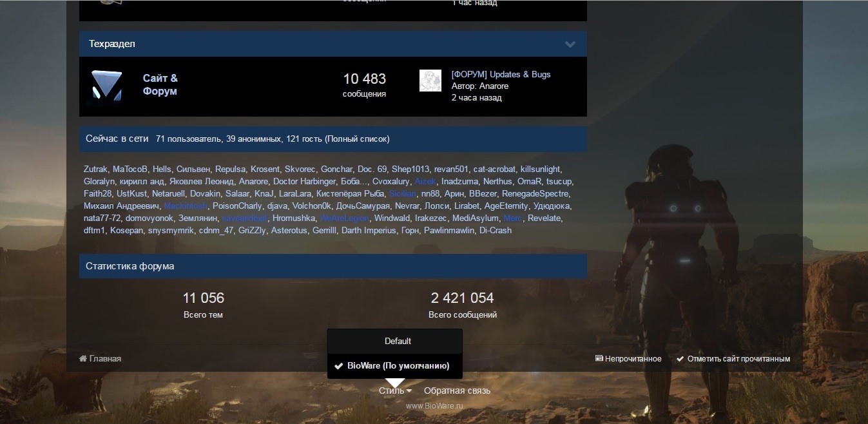
Task: Open user Sicilian profile
Action: click(x=402, y=194)
